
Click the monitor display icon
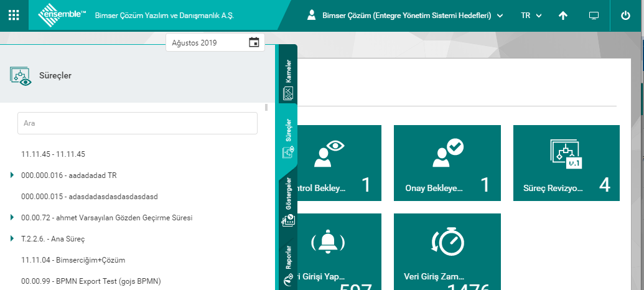[594, 16]
